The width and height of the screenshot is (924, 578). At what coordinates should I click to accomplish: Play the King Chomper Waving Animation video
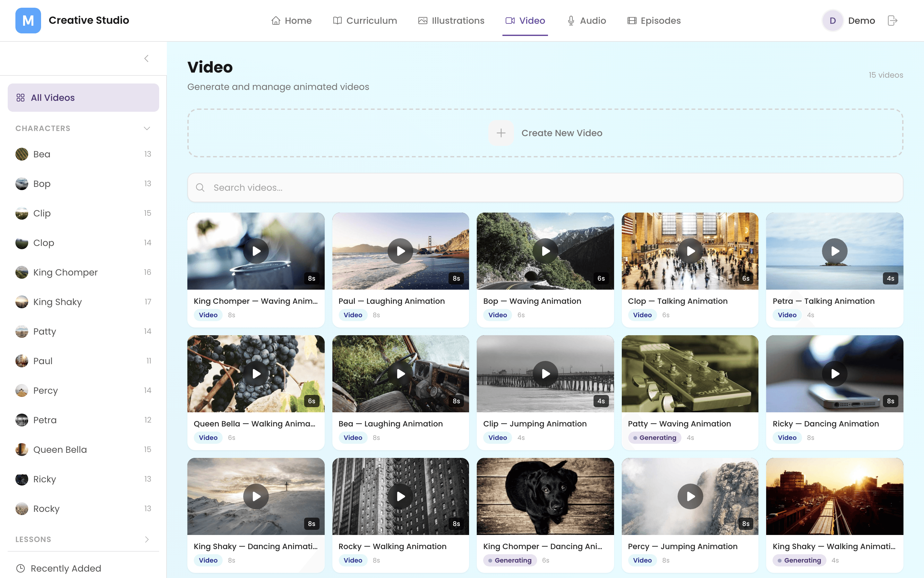(x=256, y=251)
